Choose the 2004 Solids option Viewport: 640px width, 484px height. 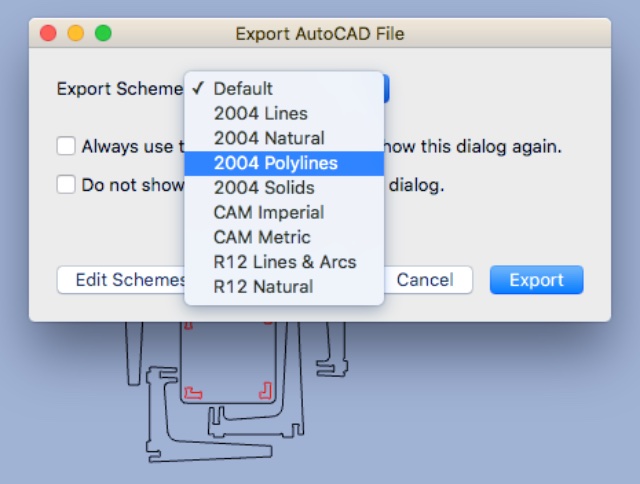coord(284,188)
